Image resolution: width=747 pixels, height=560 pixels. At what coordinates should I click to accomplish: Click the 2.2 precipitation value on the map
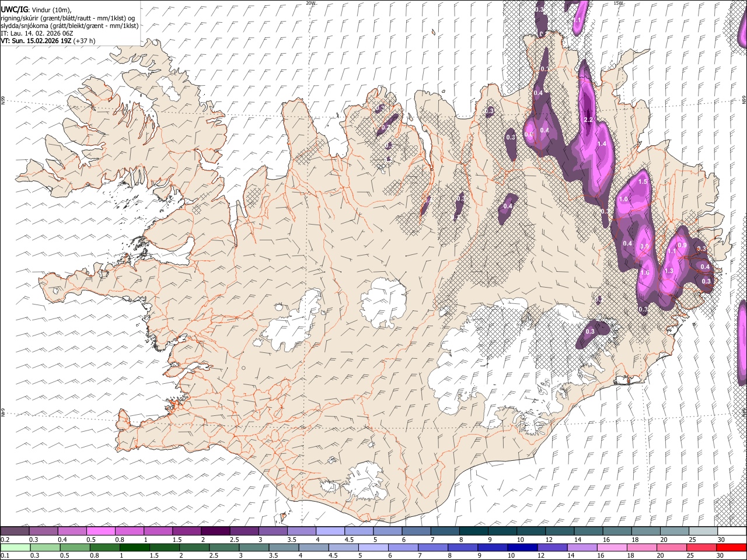click(x=588, y=120)
